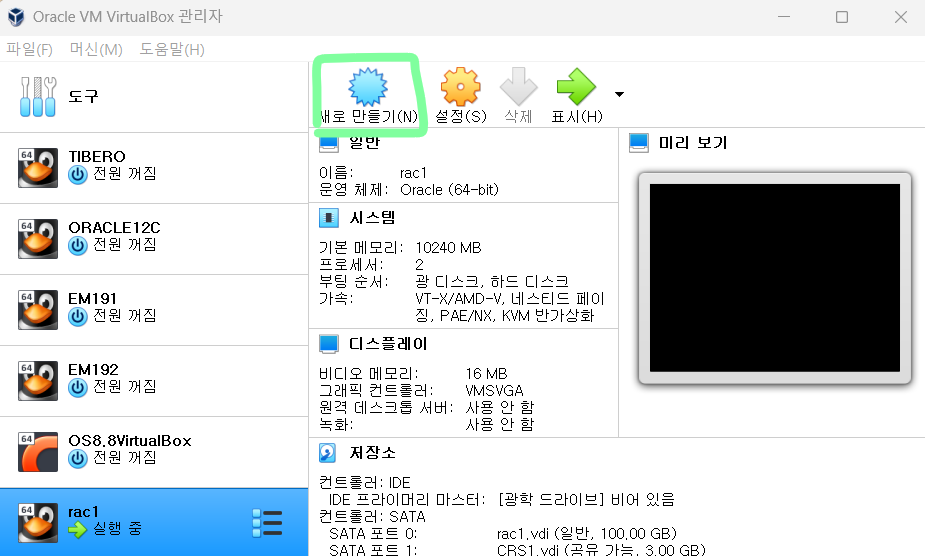Screen dimensions: 925x556
Task: Select the TIBERO virtual machine icon
Action: tap(38, 168)
